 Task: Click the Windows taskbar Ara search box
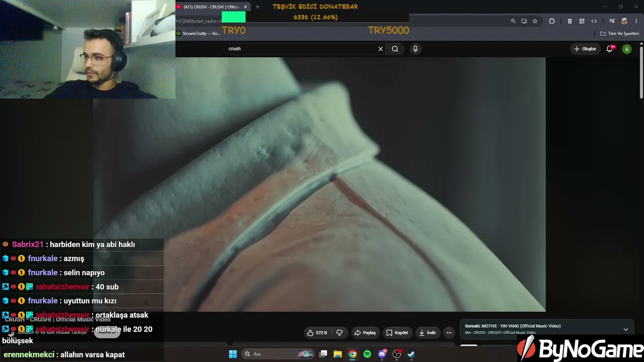[278, 354]
